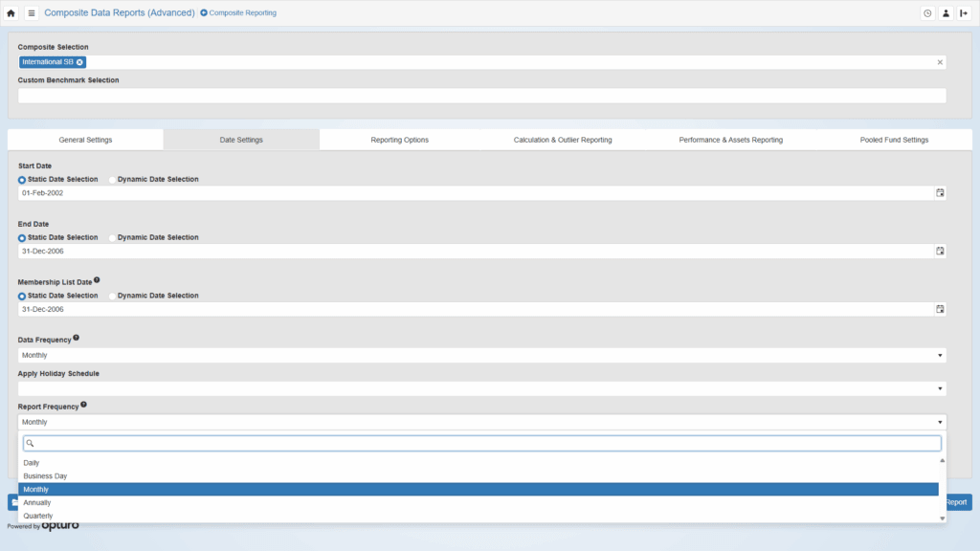Choose Static Date Selection for Membership List Date
Image resolution: width=980 pixels, height=551 pixels.
[x=22, y=296]
